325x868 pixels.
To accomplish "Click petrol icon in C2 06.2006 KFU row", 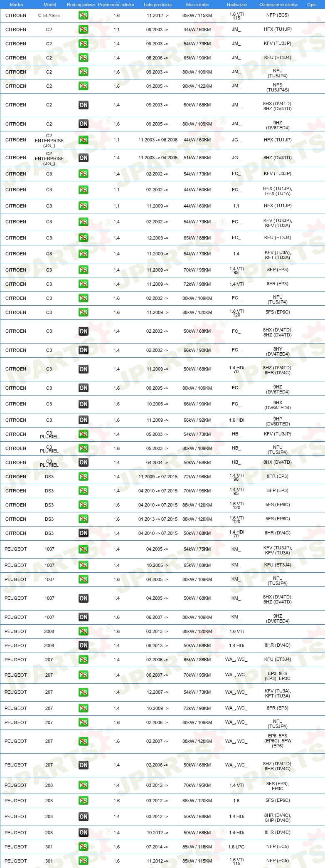I will 83,58.
